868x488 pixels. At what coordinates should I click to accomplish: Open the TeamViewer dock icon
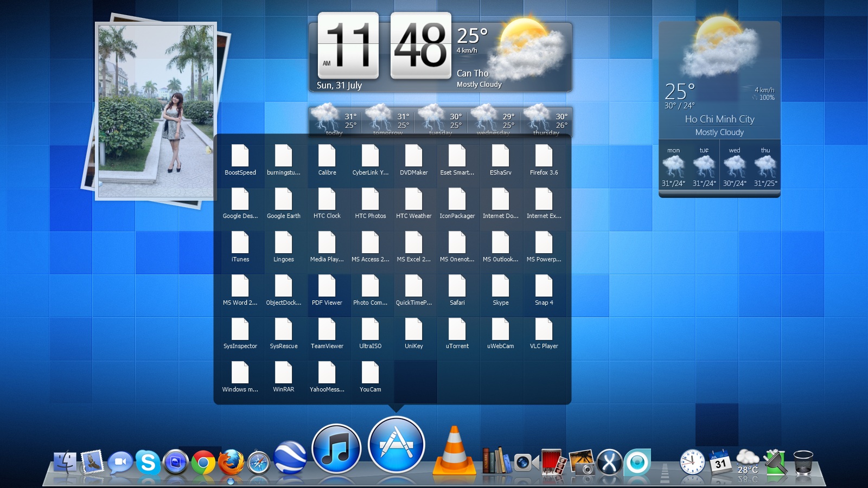[175, 463]
